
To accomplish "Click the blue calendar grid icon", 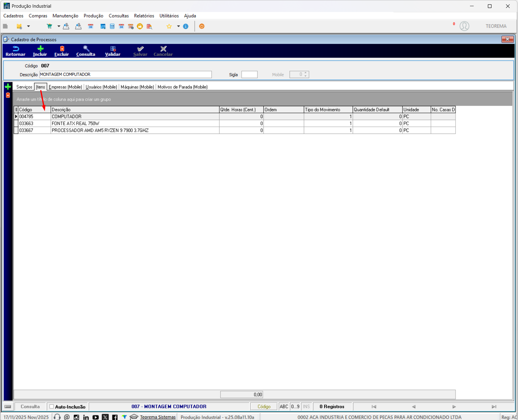I will tap(103, 26).
